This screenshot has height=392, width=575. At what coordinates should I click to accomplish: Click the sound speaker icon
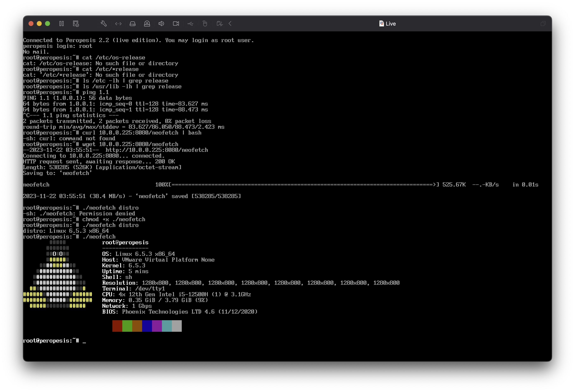point(161,24)
